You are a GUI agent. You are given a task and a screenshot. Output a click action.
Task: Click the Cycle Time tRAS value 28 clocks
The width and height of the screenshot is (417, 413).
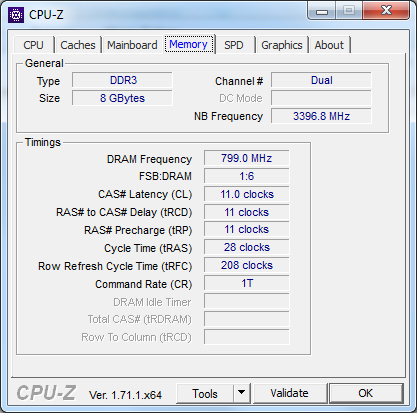tap(247, 248)
